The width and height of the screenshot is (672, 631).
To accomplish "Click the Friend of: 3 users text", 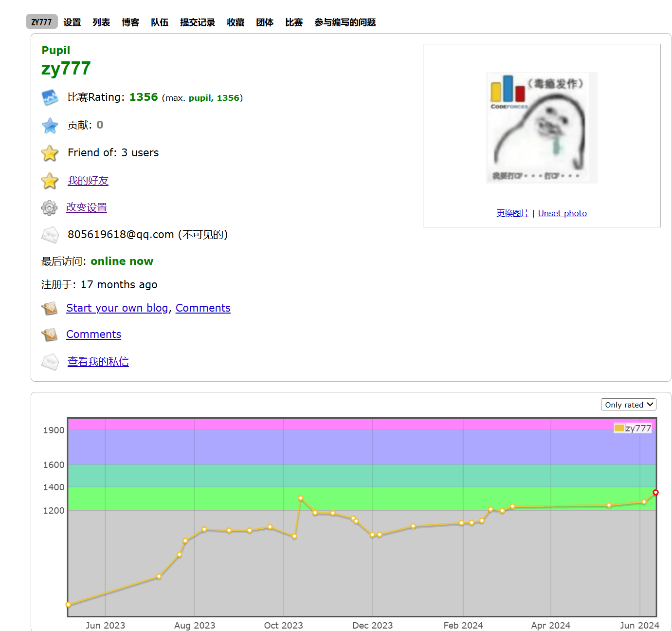I will (113, 153).
